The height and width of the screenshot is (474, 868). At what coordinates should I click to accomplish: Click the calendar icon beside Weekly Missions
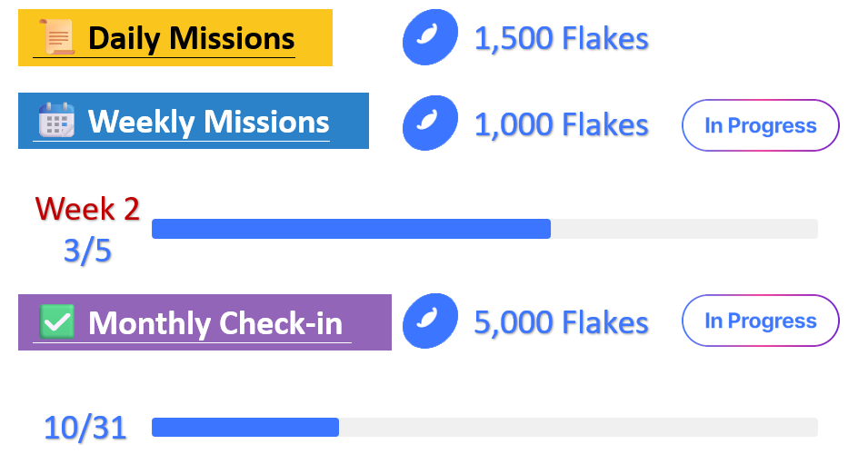tap(56, 120)
